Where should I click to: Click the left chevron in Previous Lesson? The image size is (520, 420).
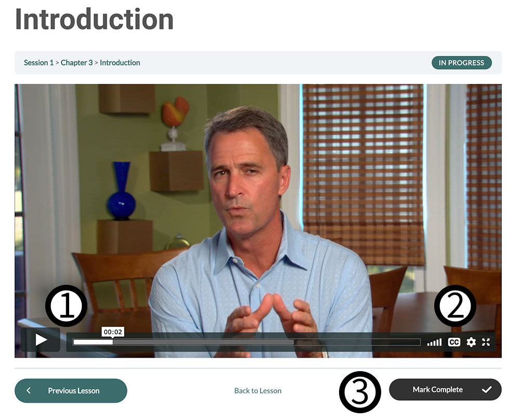[x=29, y=390]
